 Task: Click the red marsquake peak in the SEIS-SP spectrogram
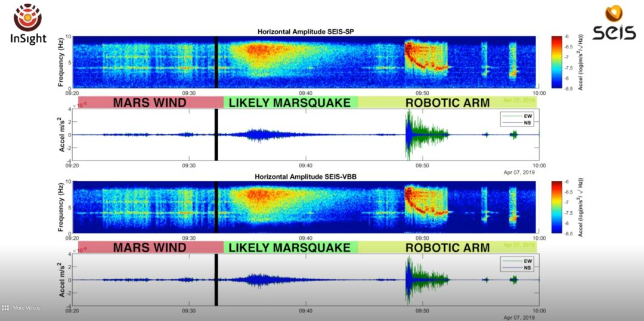(260, 50)
